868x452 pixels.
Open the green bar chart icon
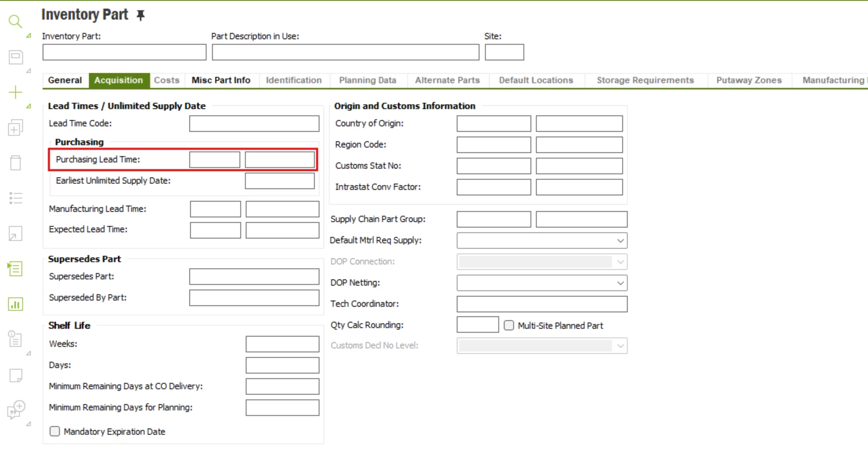tap(16, 304)
